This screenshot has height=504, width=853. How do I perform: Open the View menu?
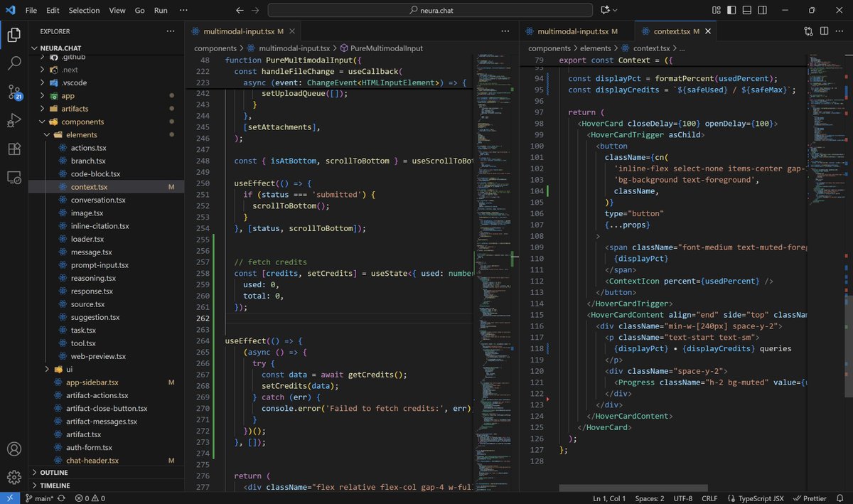pyautogui.click(x=118, y=11)
